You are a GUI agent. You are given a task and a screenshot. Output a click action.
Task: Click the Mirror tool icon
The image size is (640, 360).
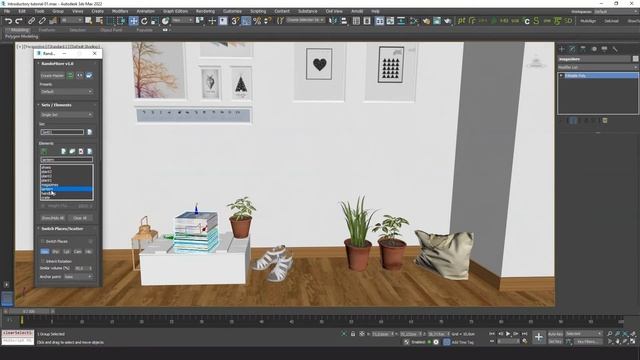click(333, 21)
